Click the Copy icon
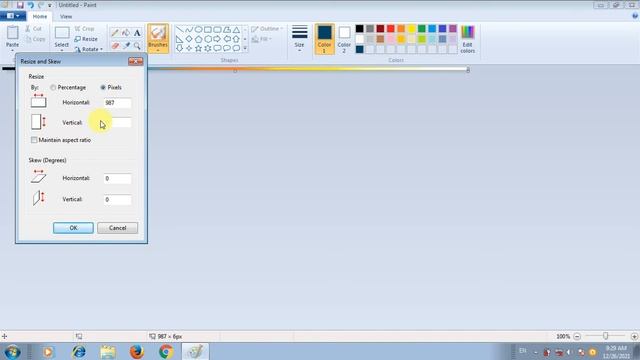 click(x=28, y=39)
